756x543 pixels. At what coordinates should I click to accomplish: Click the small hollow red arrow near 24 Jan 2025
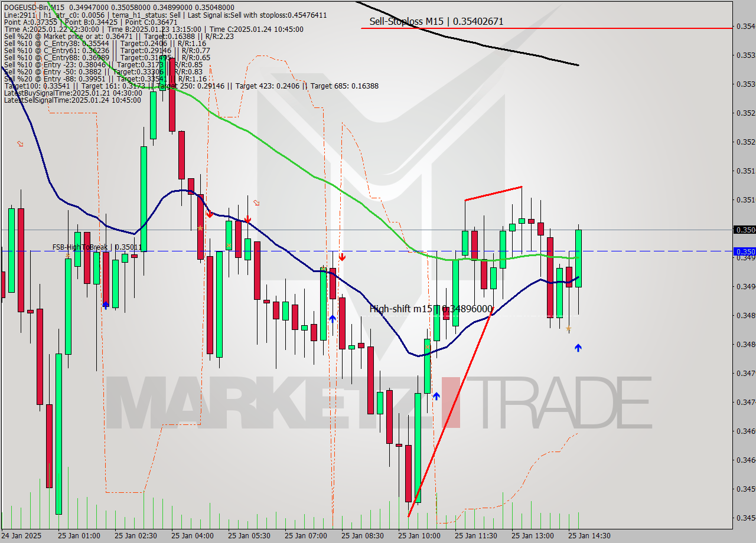click(x=20, y=143)
